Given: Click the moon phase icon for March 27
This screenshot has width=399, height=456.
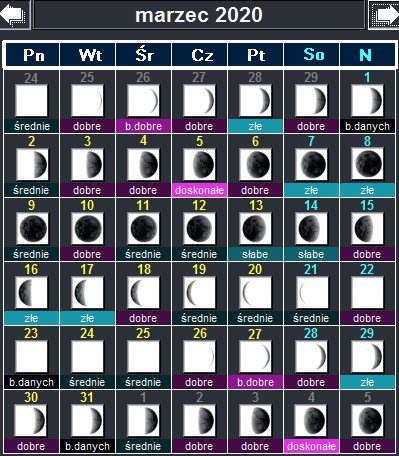Looking at the screenshot, I should (255, 356).
